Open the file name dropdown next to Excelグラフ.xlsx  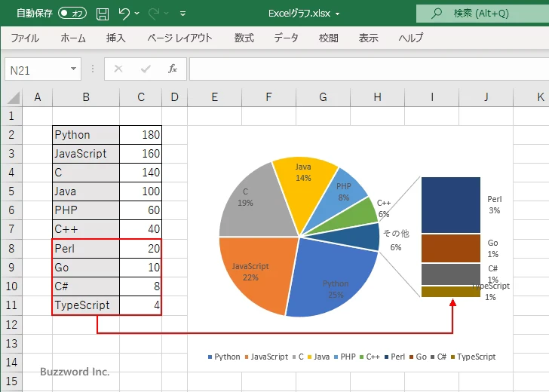pyautogui.click(x=338, y=14)
